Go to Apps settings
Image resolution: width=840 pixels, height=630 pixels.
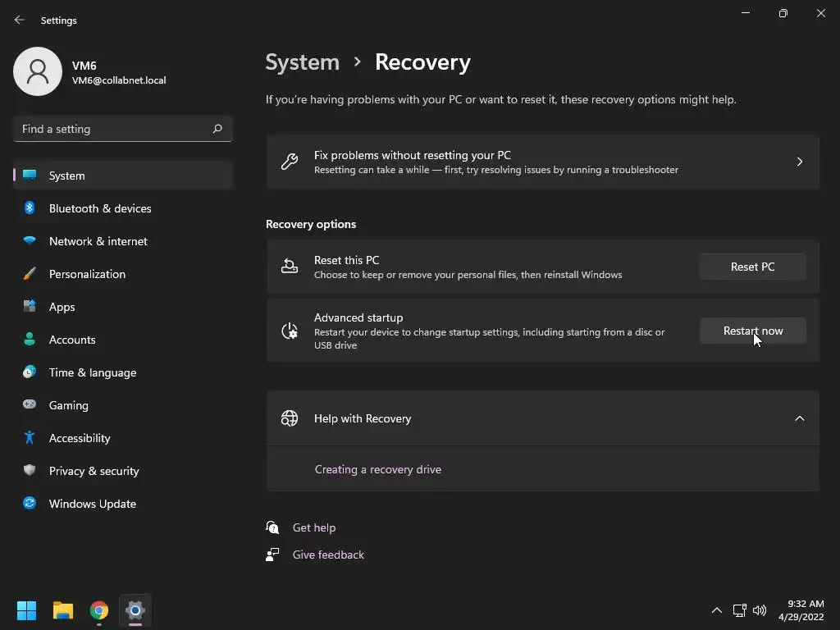62,307
